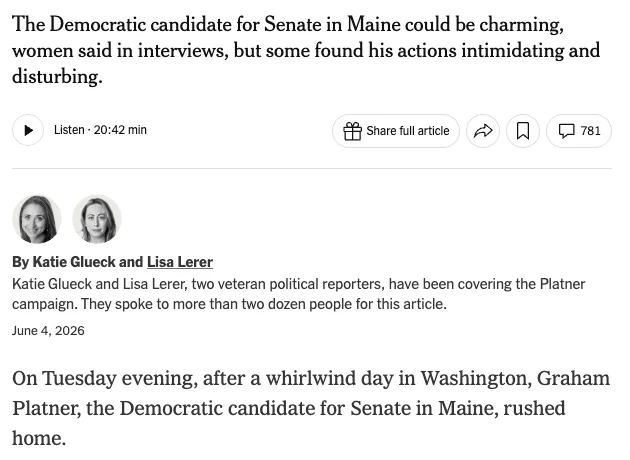Follow the underlined Lisa Lerer byline link

coord(180,262)
